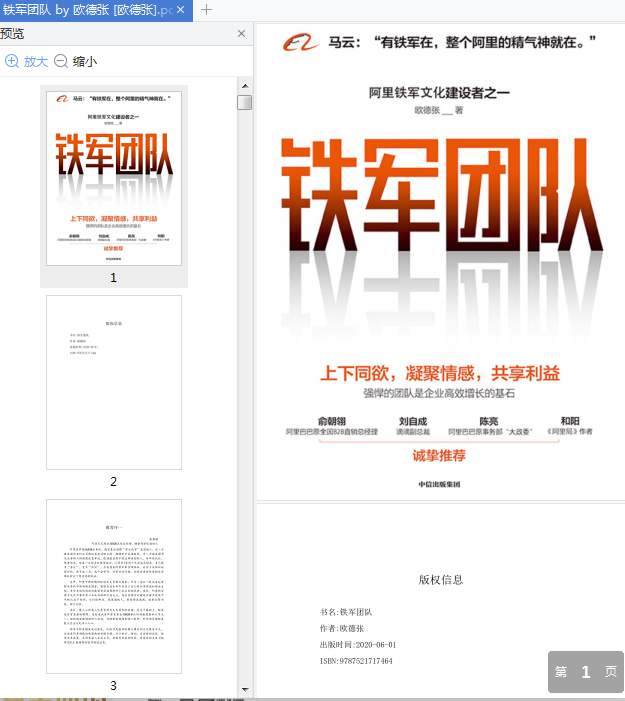
Task: Open page 1 cover thumbnail
Action: (114, 178)
